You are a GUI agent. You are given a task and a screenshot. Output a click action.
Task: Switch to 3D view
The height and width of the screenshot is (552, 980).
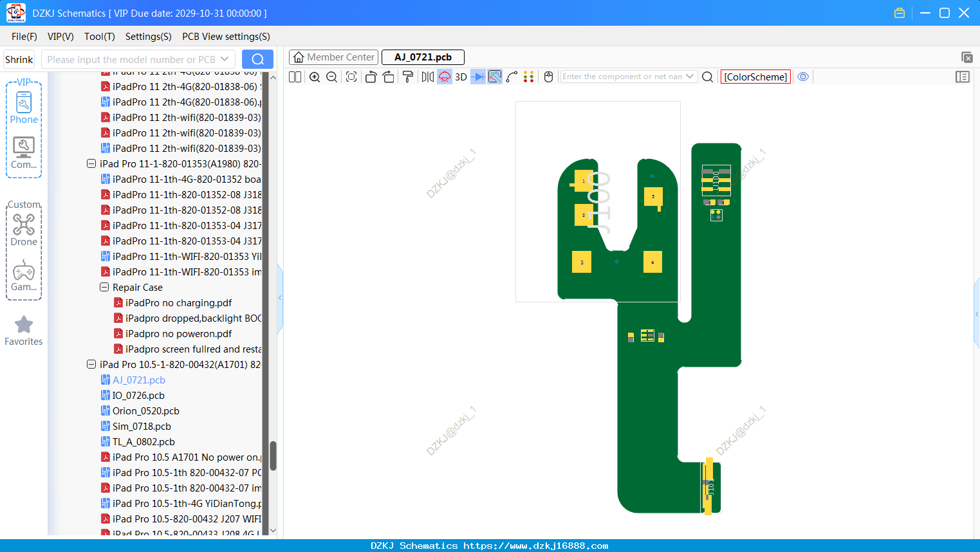click(461, 77)
